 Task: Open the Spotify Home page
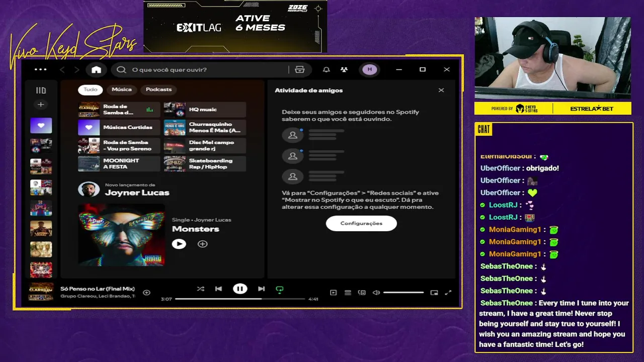97,69
